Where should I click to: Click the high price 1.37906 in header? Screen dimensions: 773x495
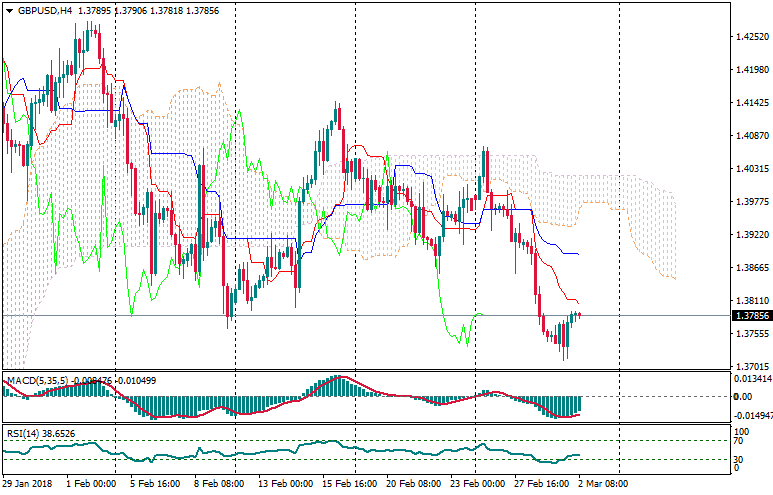(135, 10)
